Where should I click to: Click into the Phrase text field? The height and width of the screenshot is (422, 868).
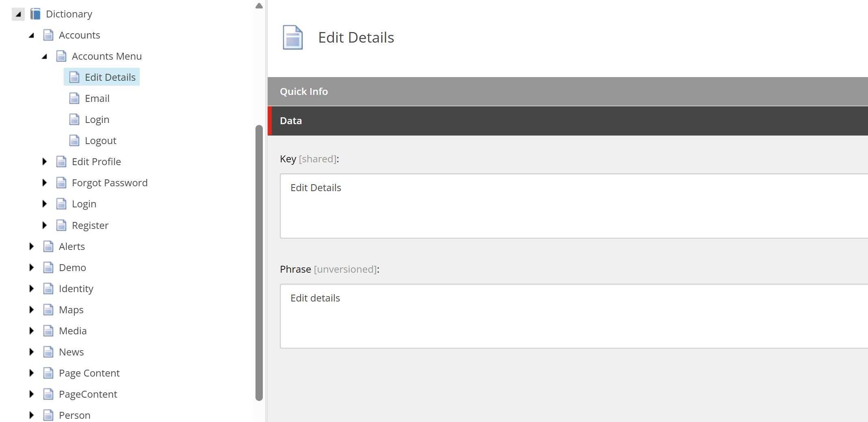tap(574, 316)
